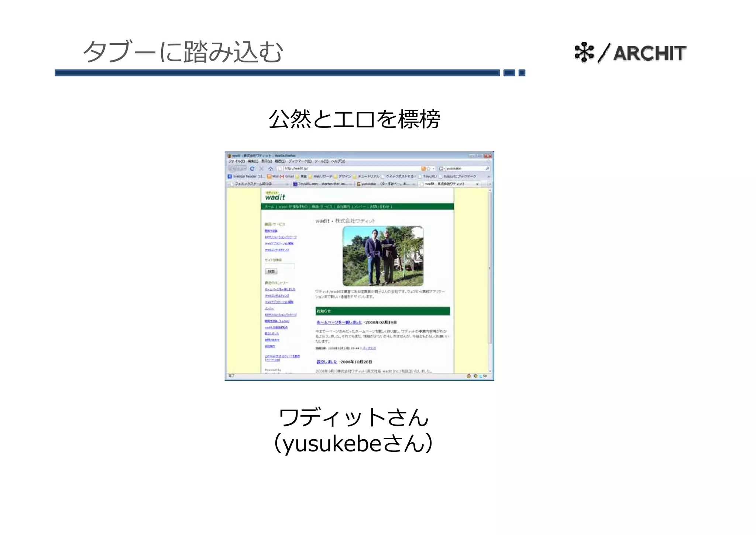This screenshot has height=535, width=756.
Task: Open the Mixi bookmark
Action: click(x=273, y=176)
